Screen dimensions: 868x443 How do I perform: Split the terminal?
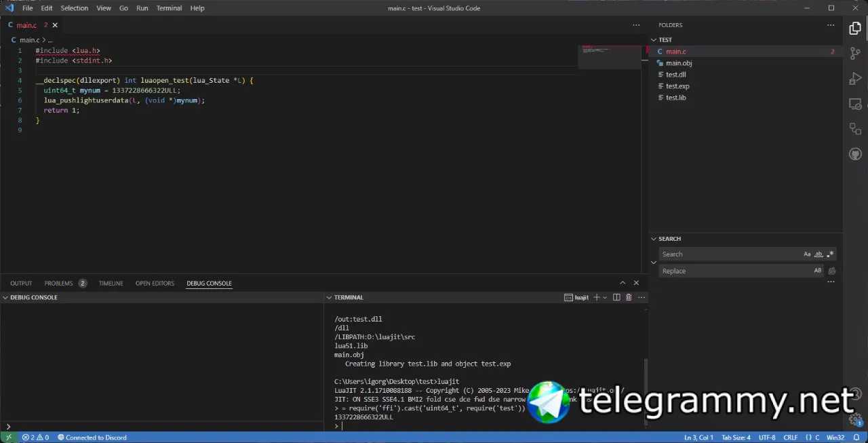click(x=616, y=297)
